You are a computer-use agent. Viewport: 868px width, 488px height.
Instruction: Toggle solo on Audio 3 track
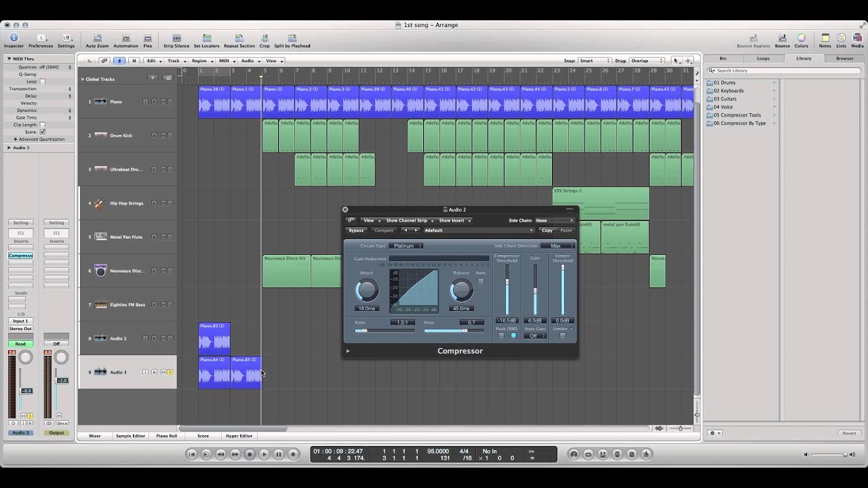click(x=170, y=372)
